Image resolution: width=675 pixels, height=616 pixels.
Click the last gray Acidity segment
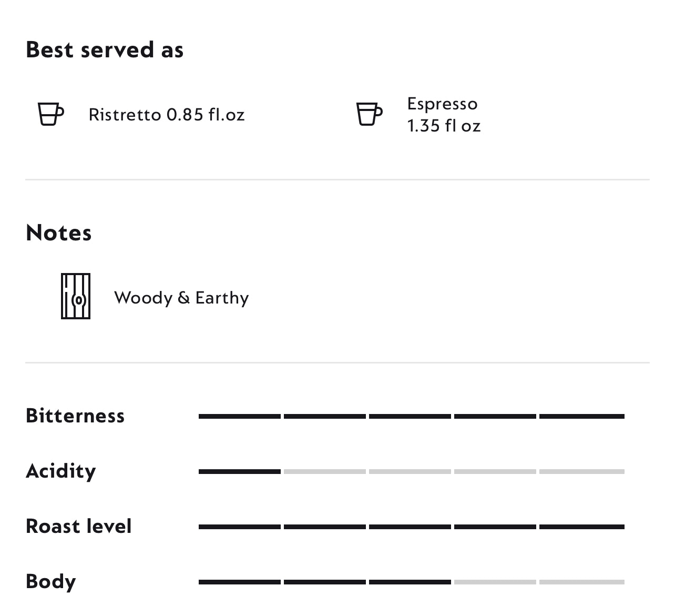point(581,471)
